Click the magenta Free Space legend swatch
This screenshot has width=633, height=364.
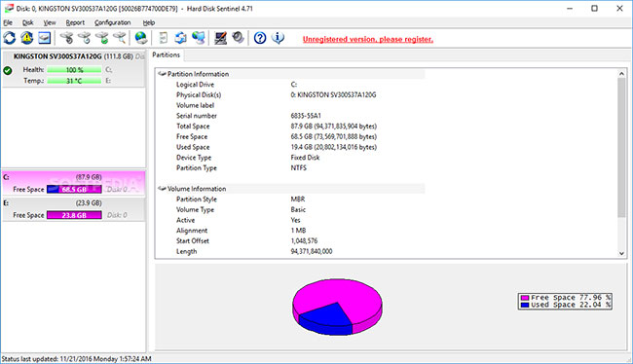pyautogui.click(x=524, y=298)
